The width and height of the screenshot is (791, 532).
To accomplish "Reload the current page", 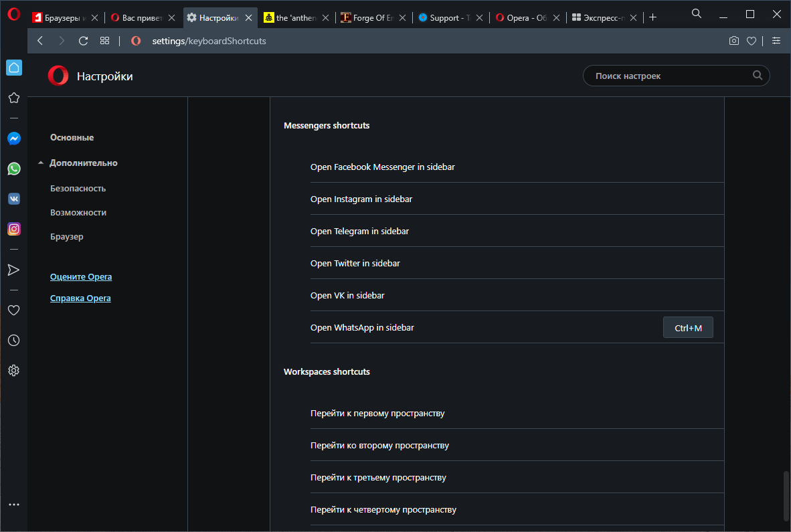I will pyautogui.click(x=83, y=41).
